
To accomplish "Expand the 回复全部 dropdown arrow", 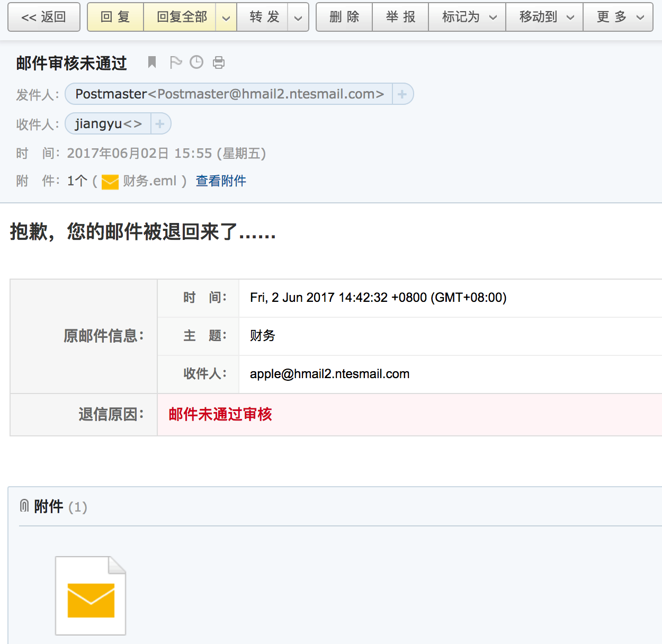I will pos(226,17).
